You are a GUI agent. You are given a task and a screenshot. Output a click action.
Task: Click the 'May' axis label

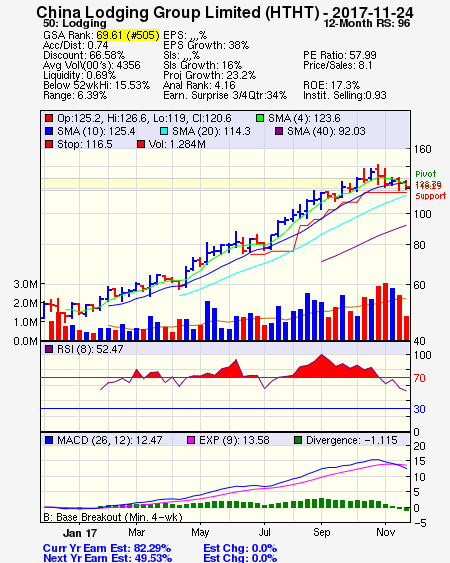(x=200, y=532)
